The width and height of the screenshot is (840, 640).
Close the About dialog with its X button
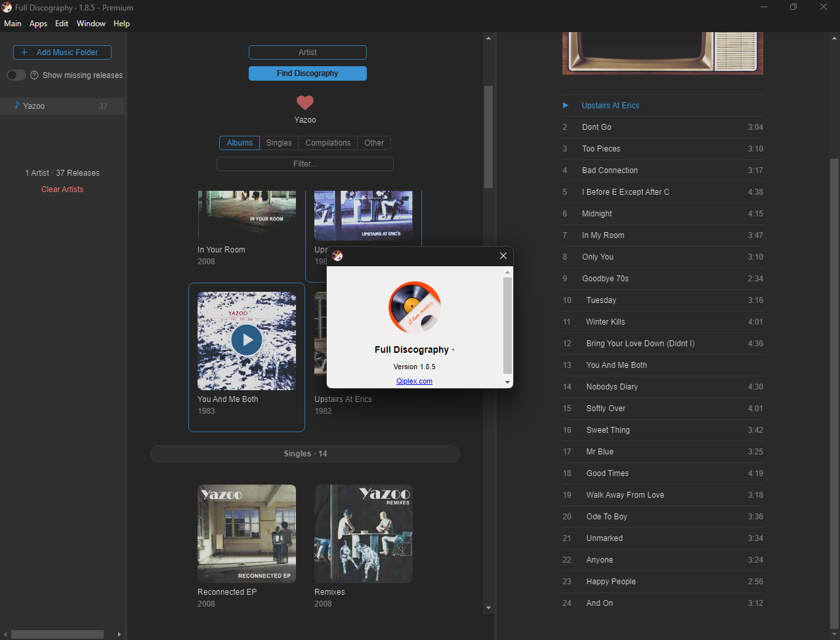(503, 256)
